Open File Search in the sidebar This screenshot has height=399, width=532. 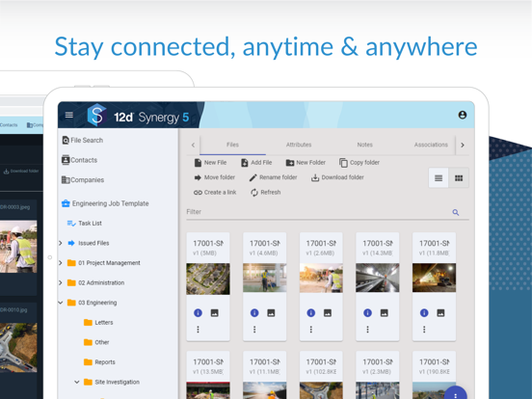[x=83, y=140]
